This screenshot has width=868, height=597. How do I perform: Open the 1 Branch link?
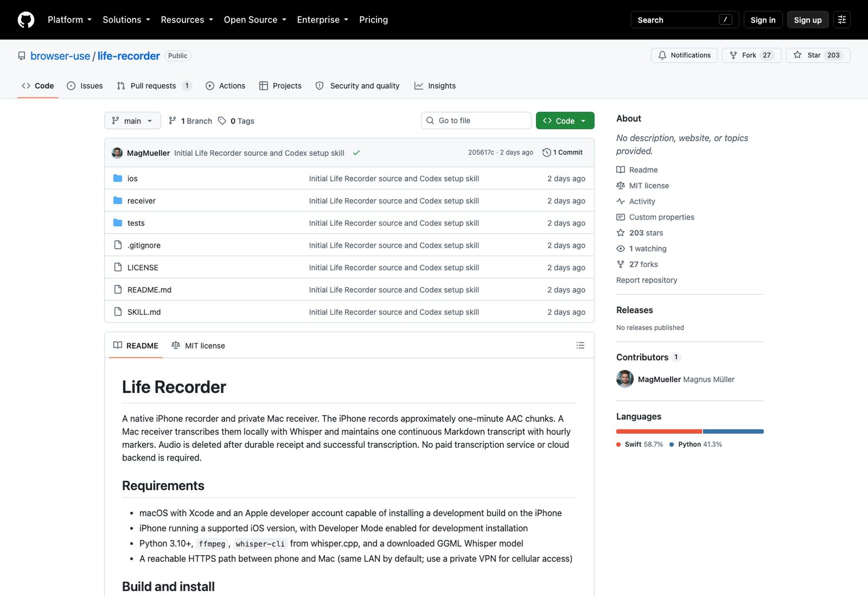tap(191, 121)
